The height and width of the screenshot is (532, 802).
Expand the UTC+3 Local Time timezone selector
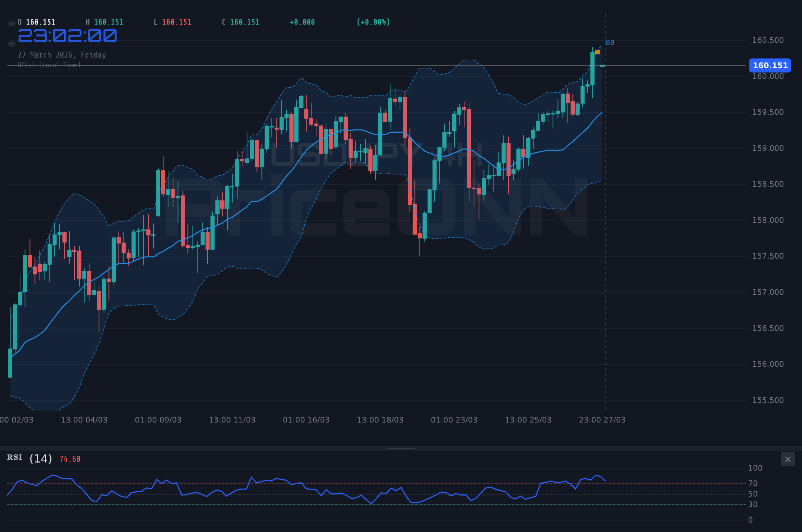pyautogui.click(x=49, y=65)
